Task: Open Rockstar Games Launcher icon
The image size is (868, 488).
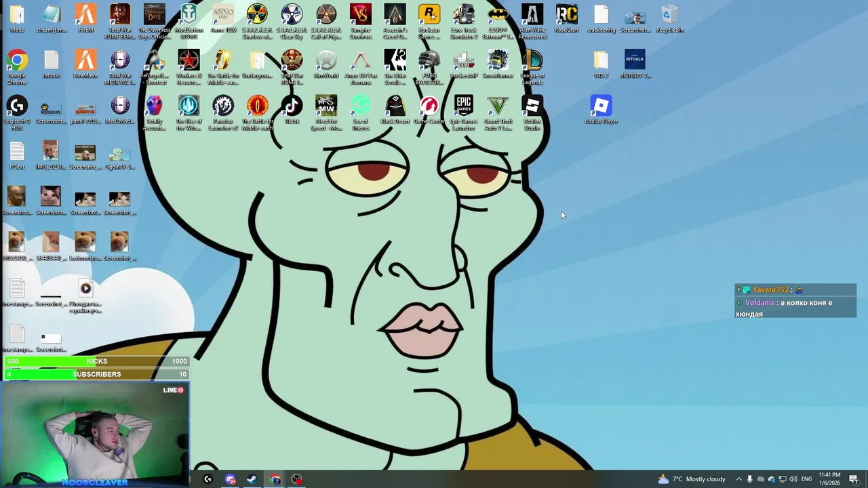Action: 429,22
